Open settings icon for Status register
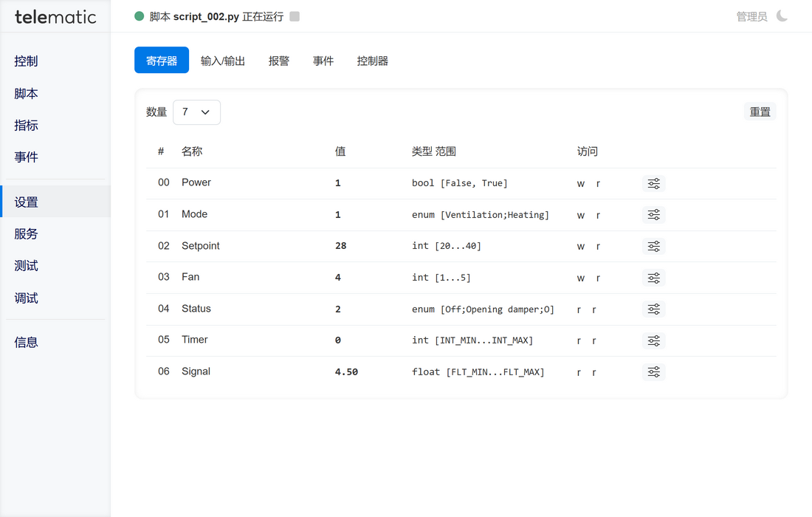The height and width of the screenshot is (517, 812). pos(653,309)
